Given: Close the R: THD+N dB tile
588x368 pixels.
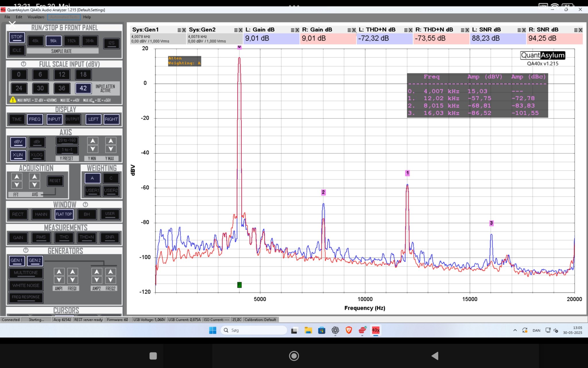Looking at the screenshot, I should (467, 30).
